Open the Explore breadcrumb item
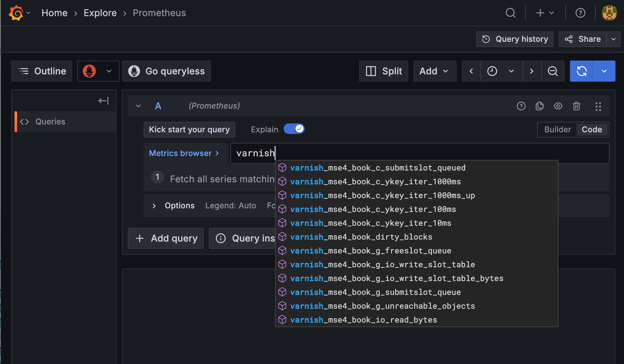The width and height of the screenshot is (624, 364). point(100,13)
